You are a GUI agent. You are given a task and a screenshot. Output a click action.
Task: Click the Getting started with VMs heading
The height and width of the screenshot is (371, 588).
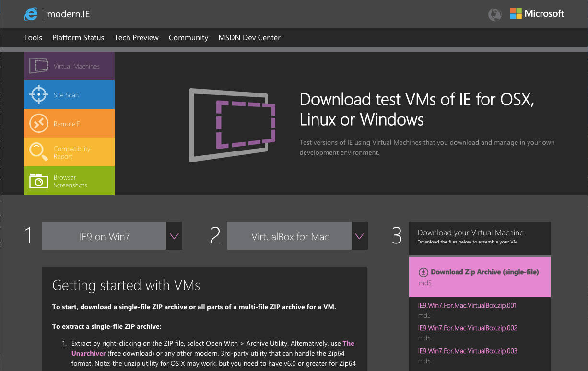pos(126,286)
